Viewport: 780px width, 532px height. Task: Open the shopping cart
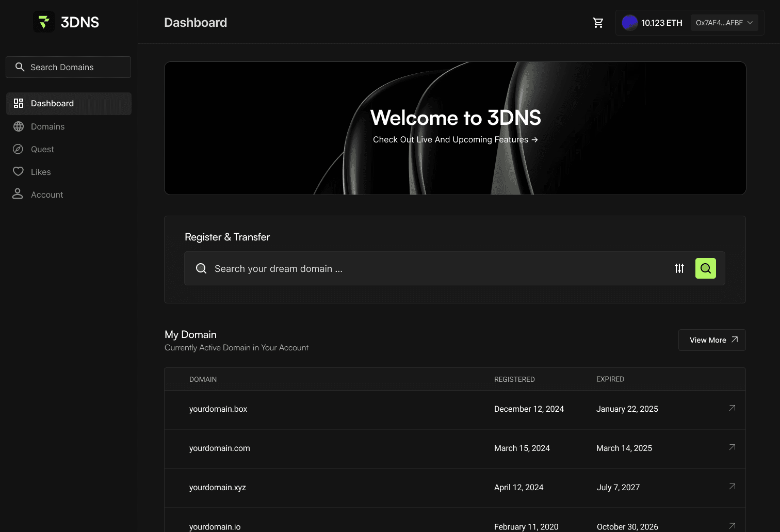click(x=598, y=23)
